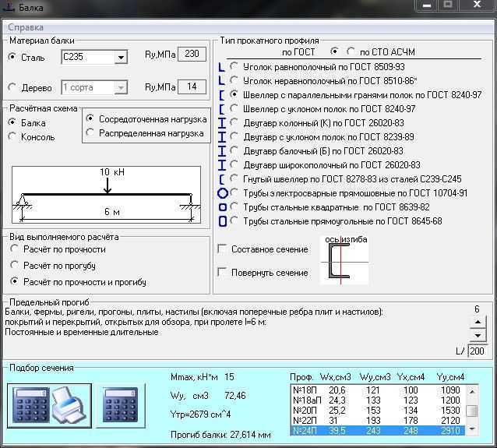This screenshot has height=448, width=497.
Task: Select Расчёт по прочности option
Action: 14,249
